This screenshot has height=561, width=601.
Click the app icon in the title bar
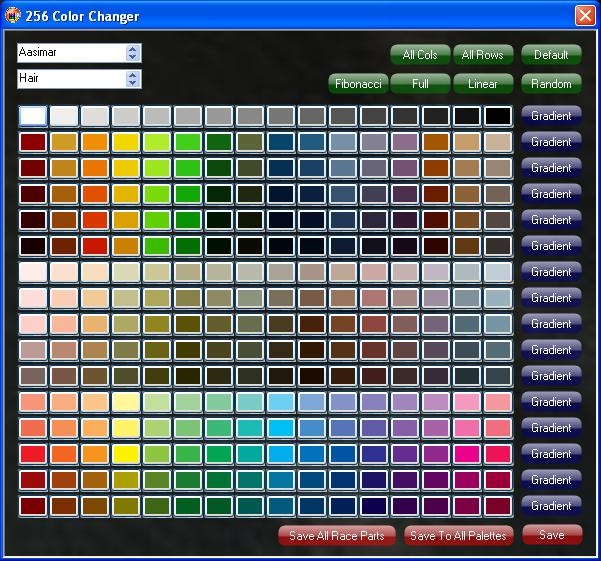pyautogui.click(x=14, y=16)
